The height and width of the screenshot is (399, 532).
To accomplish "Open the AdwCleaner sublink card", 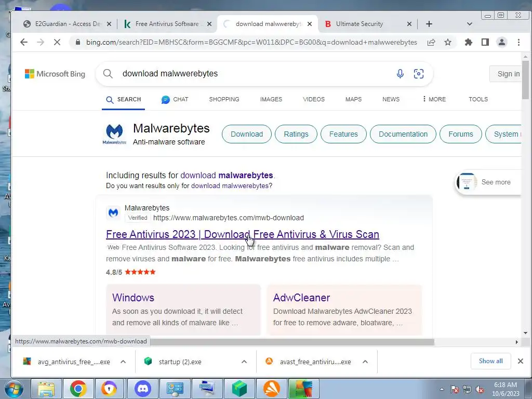I will 344,311.
